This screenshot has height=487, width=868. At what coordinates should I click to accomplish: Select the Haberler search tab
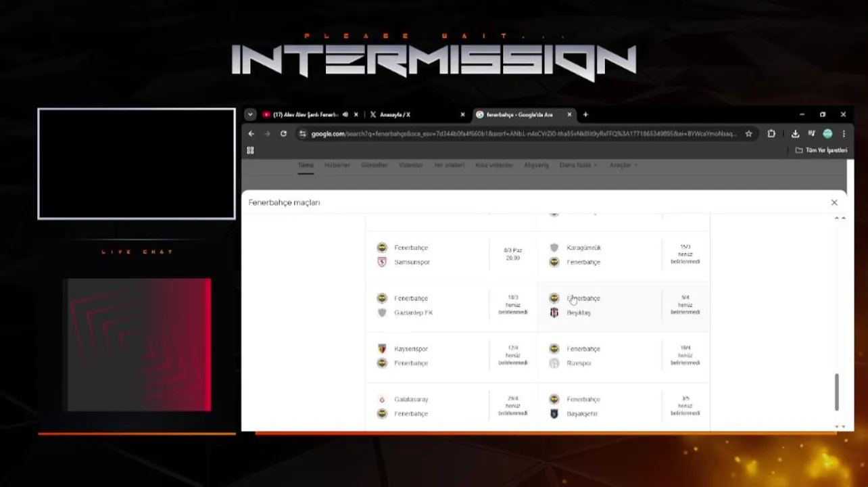[337, 165]
